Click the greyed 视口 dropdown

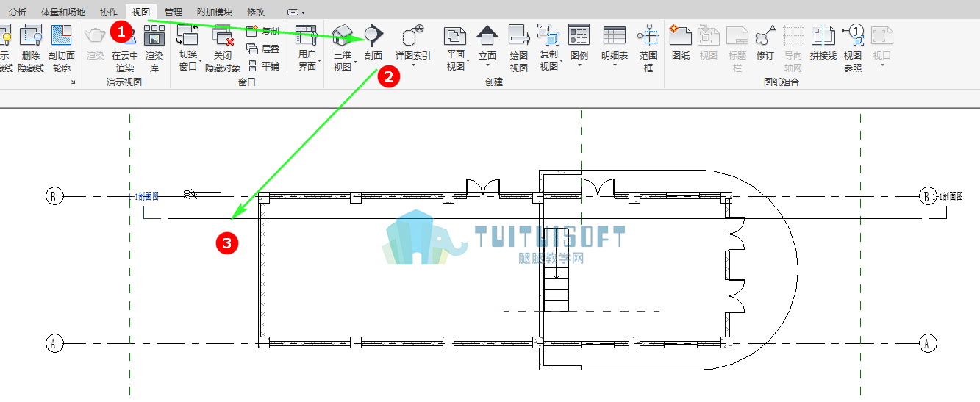coord(881,46)
